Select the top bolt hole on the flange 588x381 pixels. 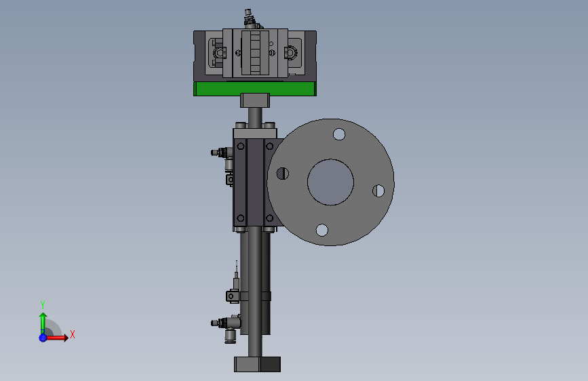[339, 134]
